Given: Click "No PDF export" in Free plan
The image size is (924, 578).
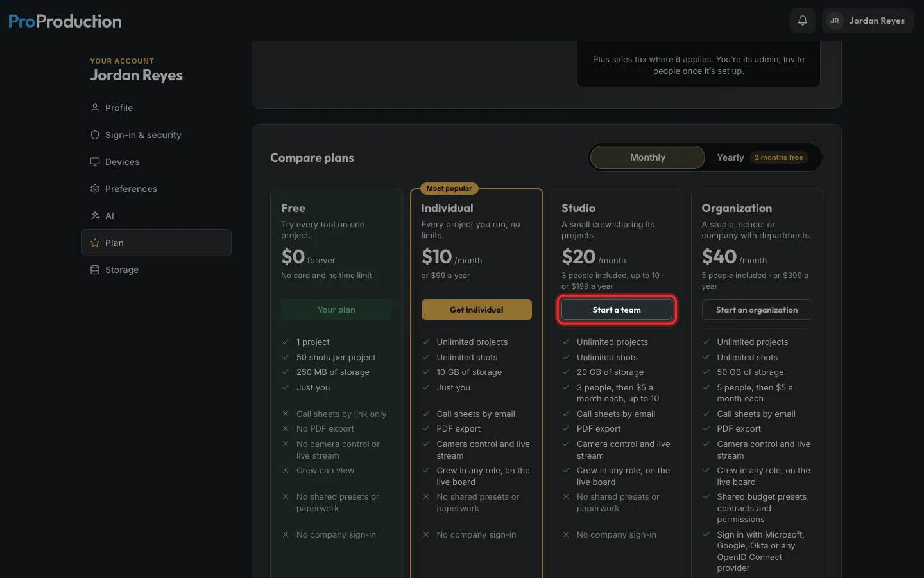Looking at the screenshot, I should coord(325,429).
